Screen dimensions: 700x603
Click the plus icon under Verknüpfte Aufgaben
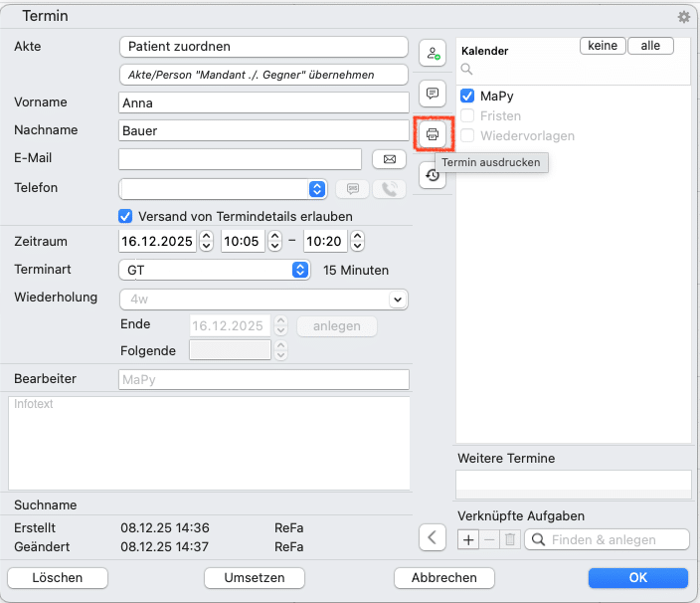468,539
